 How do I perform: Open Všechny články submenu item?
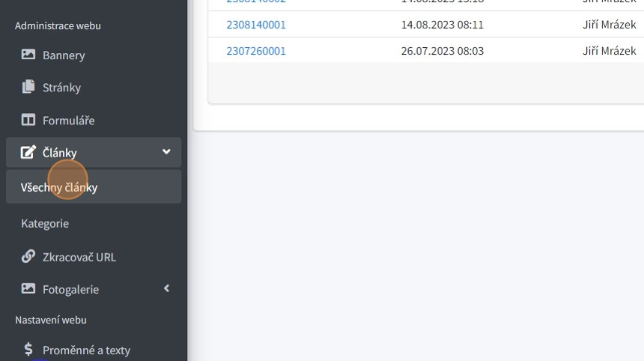point(59,188)
